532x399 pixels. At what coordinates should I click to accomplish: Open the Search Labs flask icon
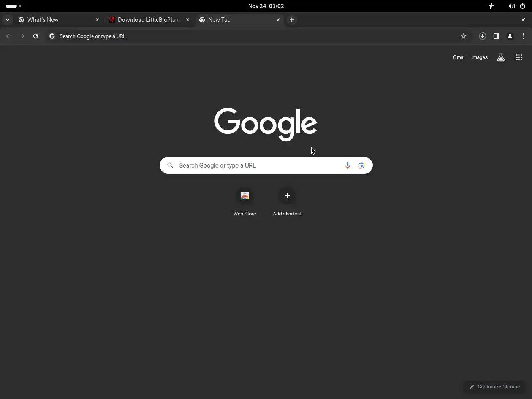click(x=501, y=57)
